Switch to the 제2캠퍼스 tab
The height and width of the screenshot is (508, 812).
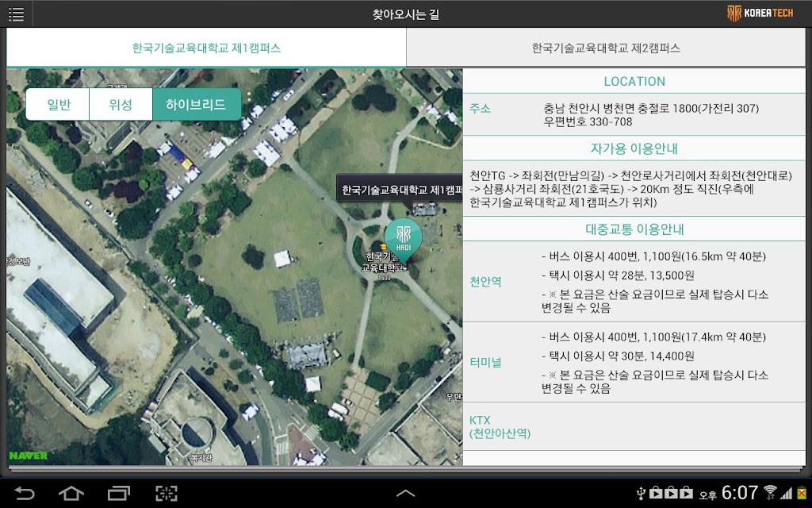606,48
